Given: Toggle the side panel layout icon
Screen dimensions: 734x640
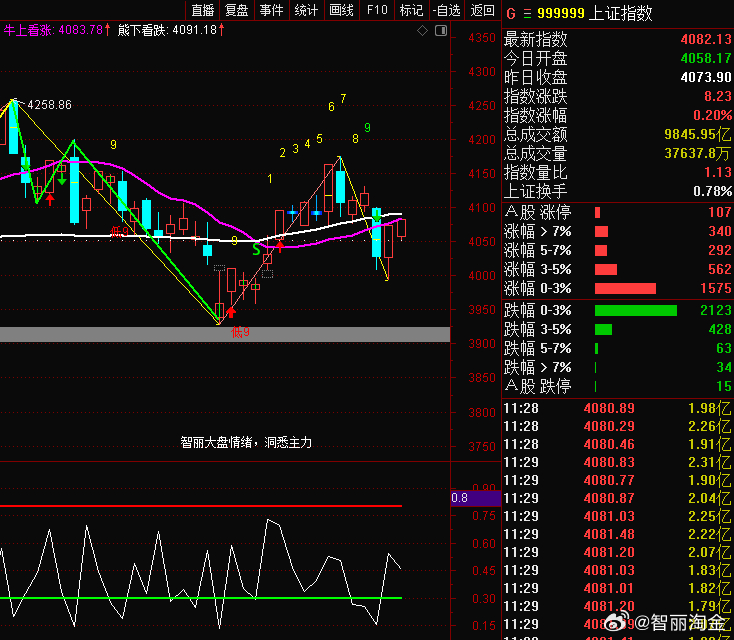Looking at the screenshot, I should pos(441,31).
